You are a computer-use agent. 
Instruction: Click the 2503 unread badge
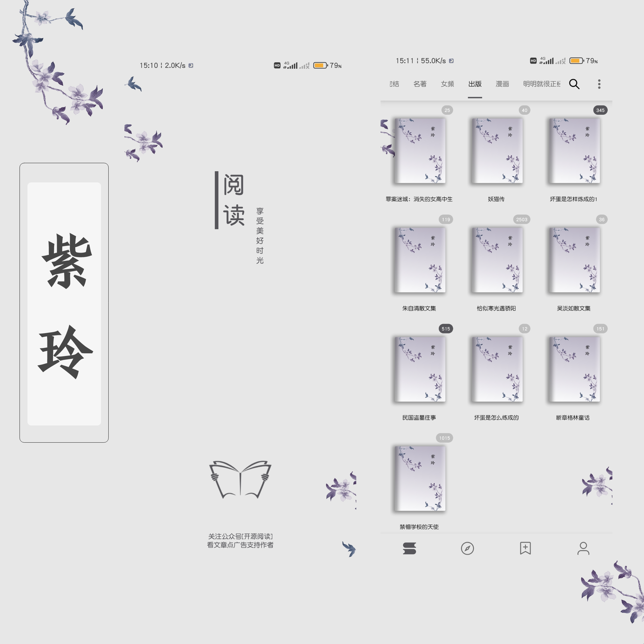[x=522, y=219]
